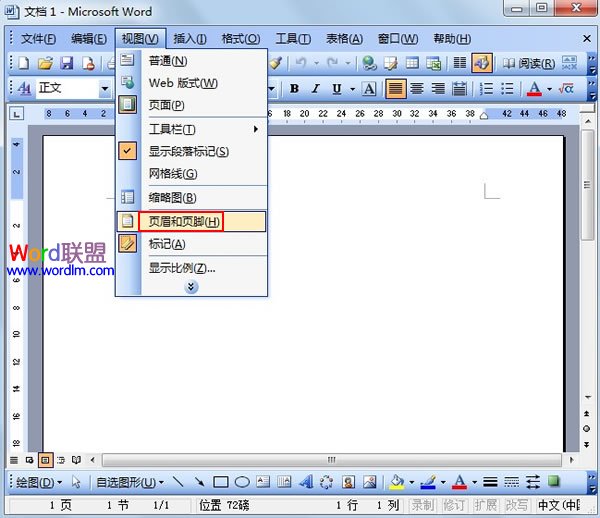Click the font color A icon
600x518 pixels.
point(534,89)
